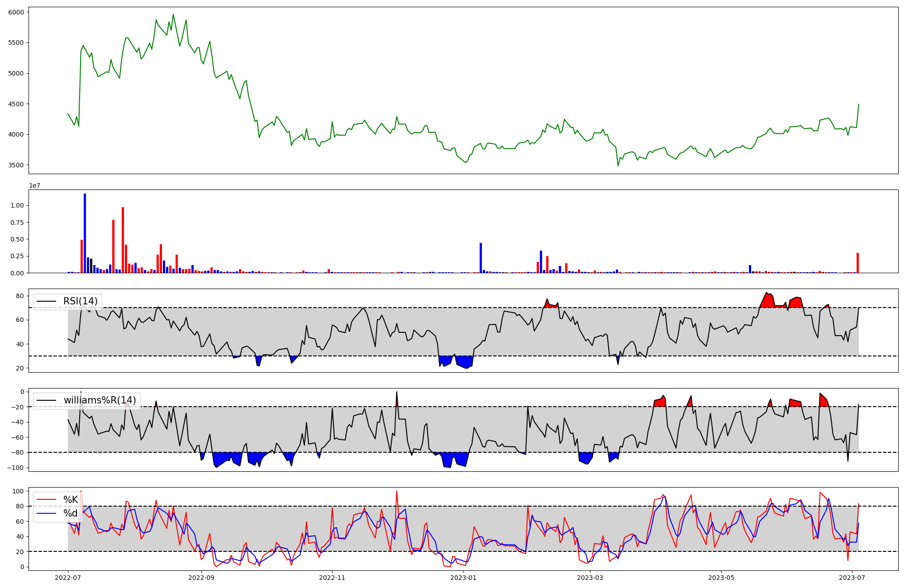
Task: Click the 6000 price axis label
Action: click(16, 12)
